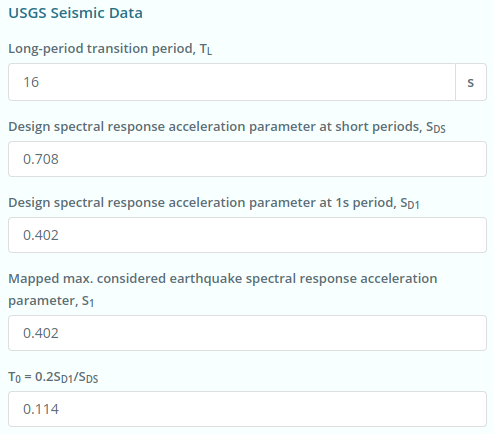Click the USGS Seismic Data heading
Image resolution: width=494 pixels, height=434 pixels.
(75, 13)
